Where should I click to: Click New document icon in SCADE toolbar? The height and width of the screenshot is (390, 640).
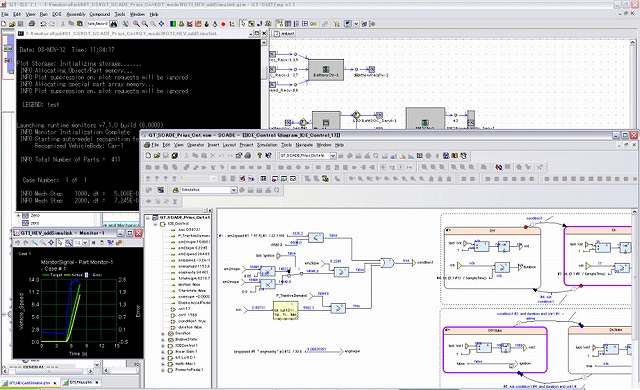click(x=148, y=155)
